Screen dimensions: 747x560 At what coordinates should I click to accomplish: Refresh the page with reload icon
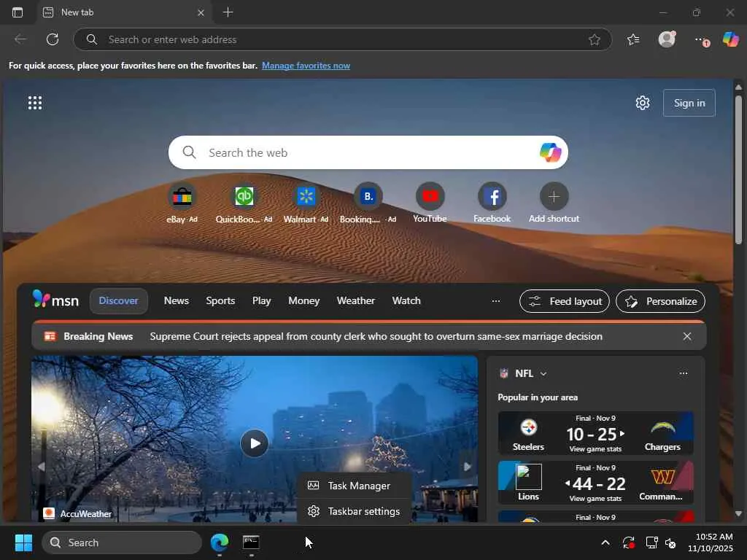pyautogui.click(x=53, y=39)
